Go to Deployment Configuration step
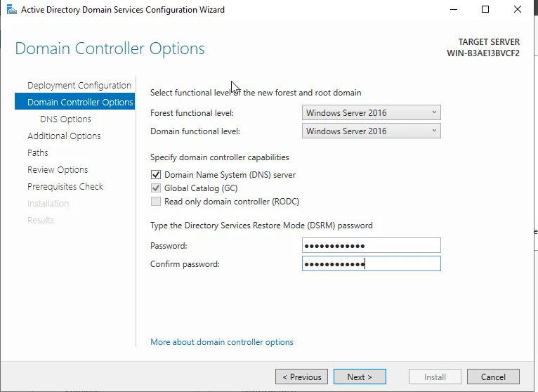Viewport: 538px width, 392px height. point(79,85)
